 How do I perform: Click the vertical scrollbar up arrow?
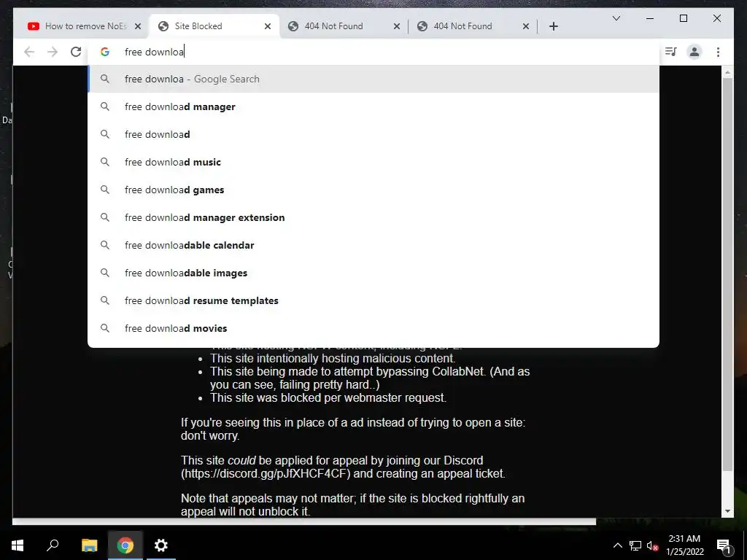(727, 72)
